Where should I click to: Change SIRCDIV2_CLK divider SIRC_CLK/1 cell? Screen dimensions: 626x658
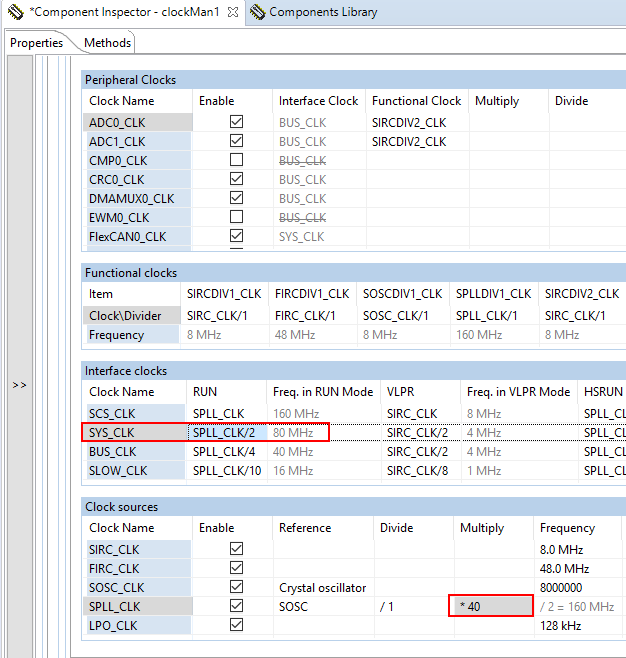coord(582,316)
